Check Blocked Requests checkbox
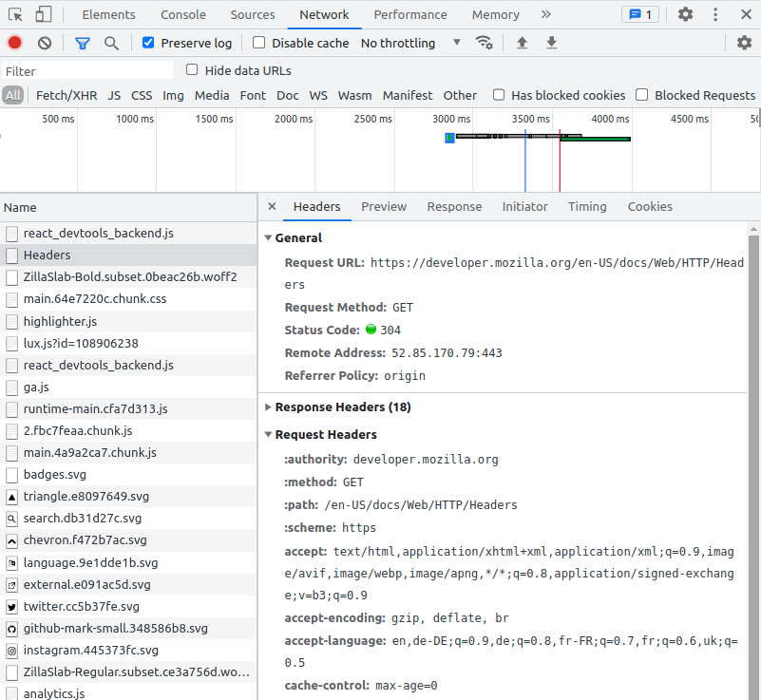 pos(642,95)
